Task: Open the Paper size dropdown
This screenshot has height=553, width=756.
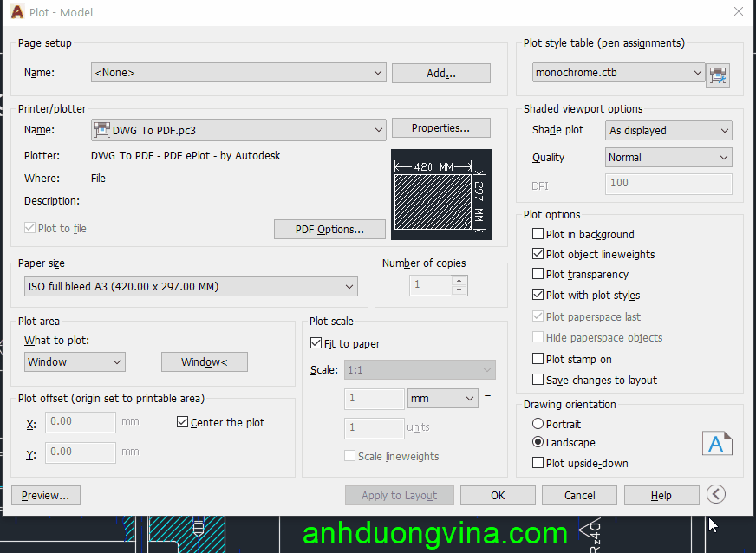Action: [x=191, y=286]
